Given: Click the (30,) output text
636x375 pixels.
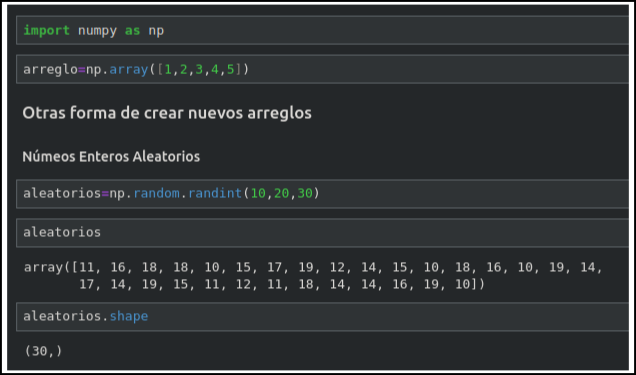Looking at the screenshot, I should (x=43, y=351).
